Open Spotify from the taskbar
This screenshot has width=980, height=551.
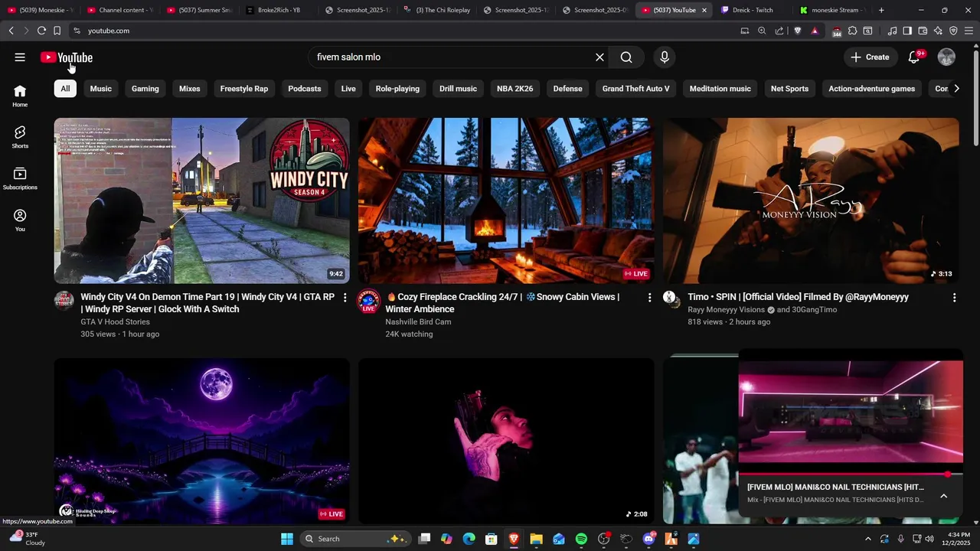[x=581, y=539]
